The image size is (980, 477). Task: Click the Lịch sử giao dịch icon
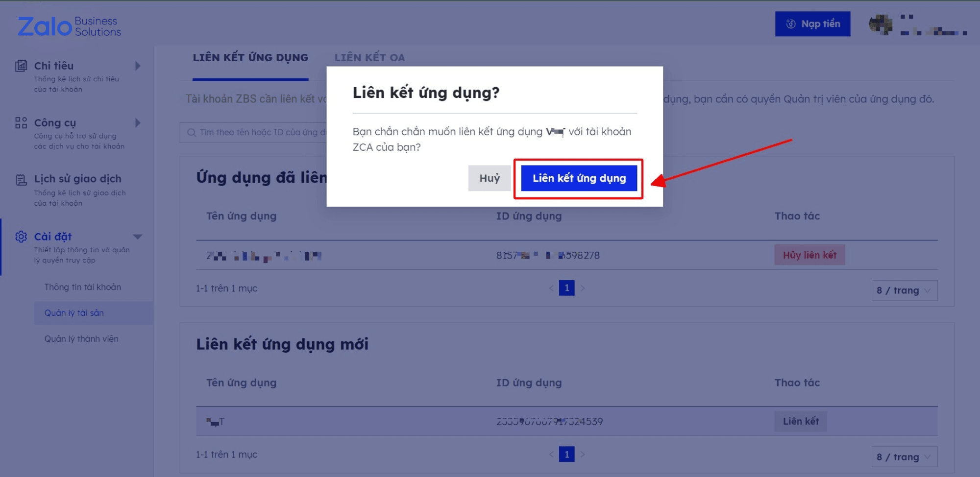tap(21, 180)
